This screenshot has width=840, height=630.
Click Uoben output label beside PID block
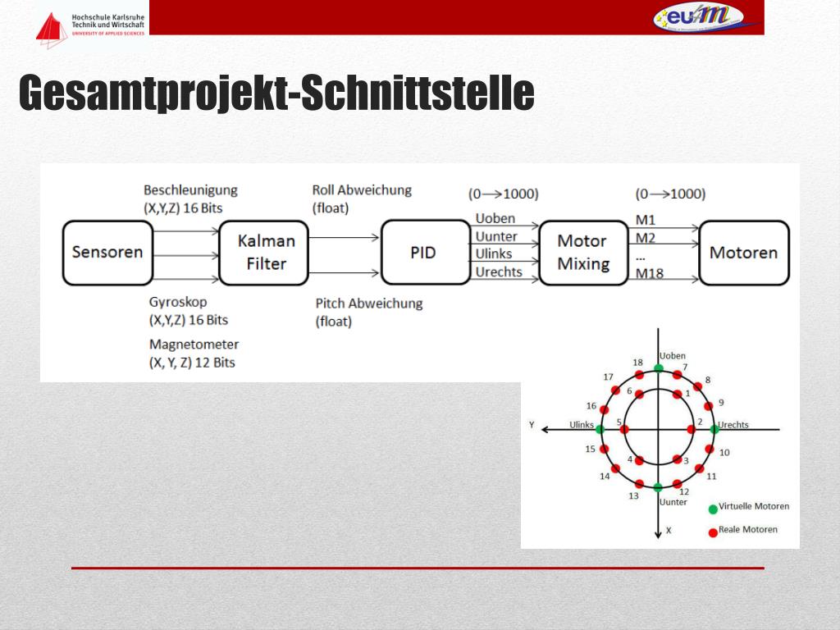pos(495,218)
